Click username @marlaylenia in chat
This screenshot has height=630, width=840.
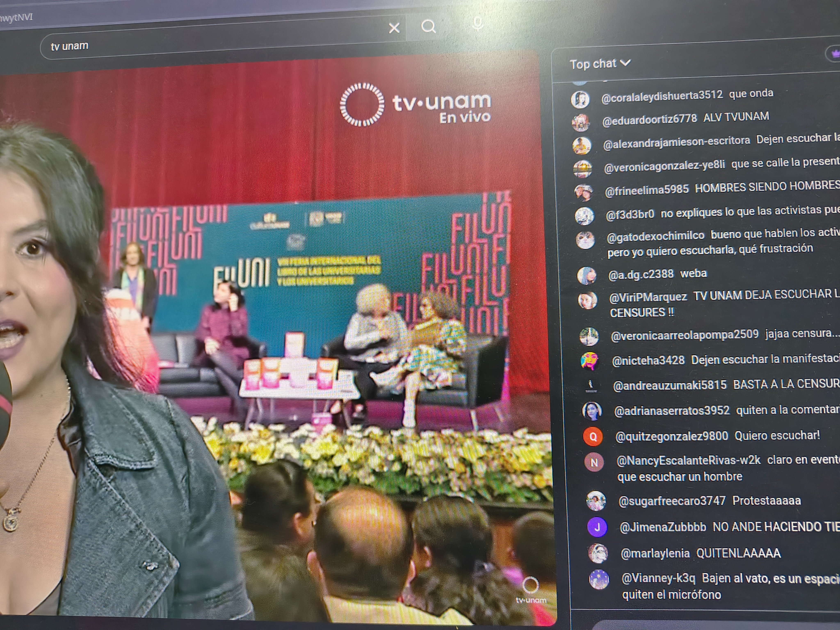coord(655,554)
